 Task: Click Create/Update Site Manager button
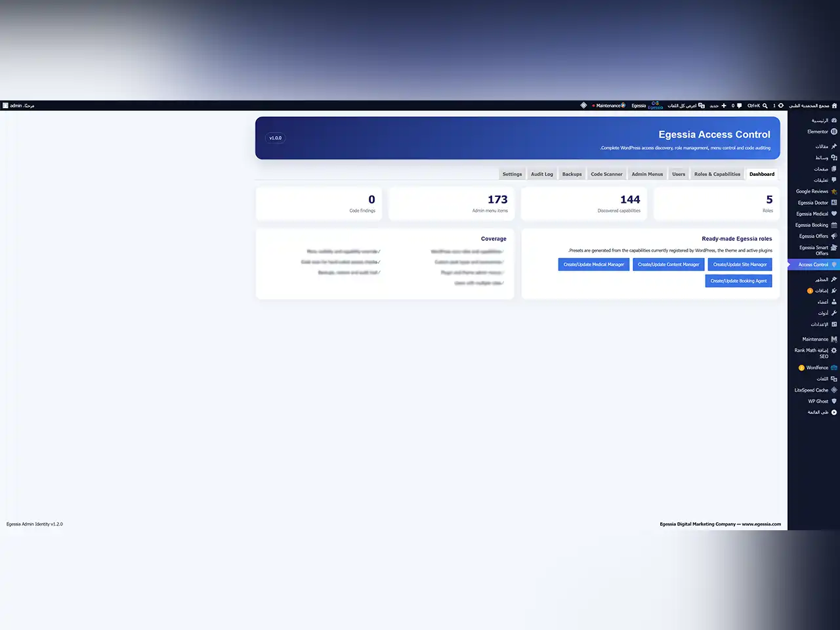point(740,264)
